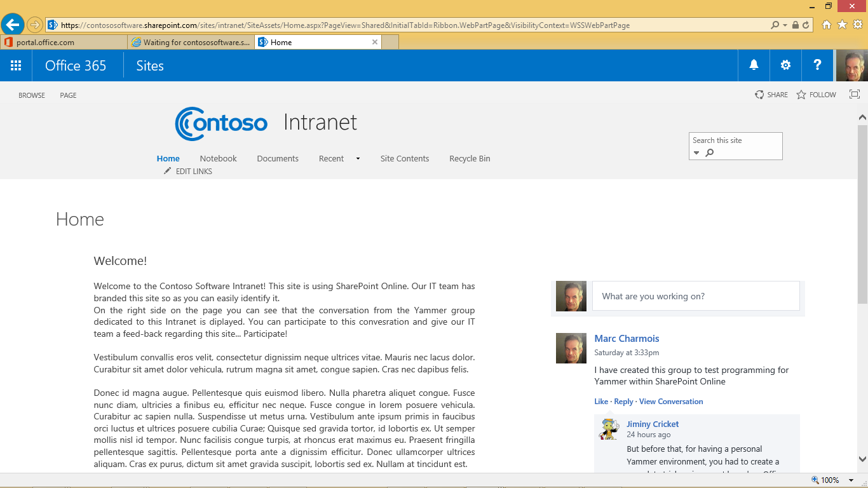Open browser Tools gear icon
The image size is (868, 488).
pyautogui.click(x=858, y=25)
